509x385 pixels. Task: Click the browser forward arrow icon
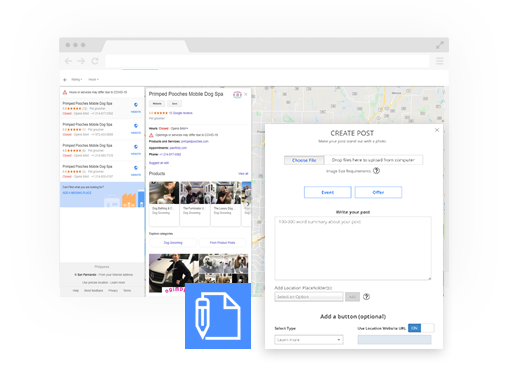(81, 61)
